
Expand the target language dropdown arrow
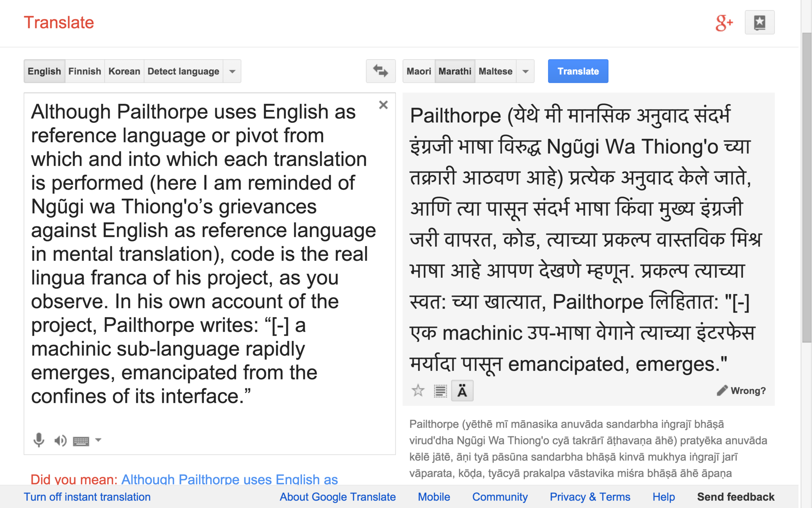(x=525, y=71)
